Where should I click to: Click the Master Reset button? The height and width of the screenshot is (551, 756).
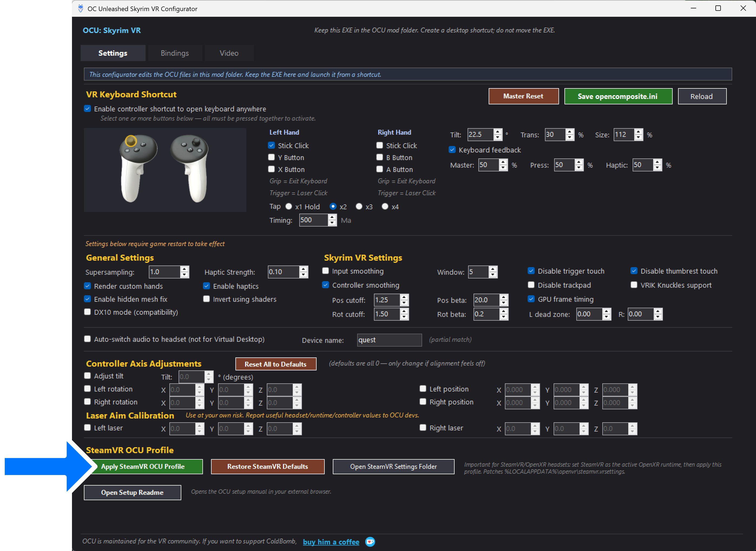coord(523,96)
